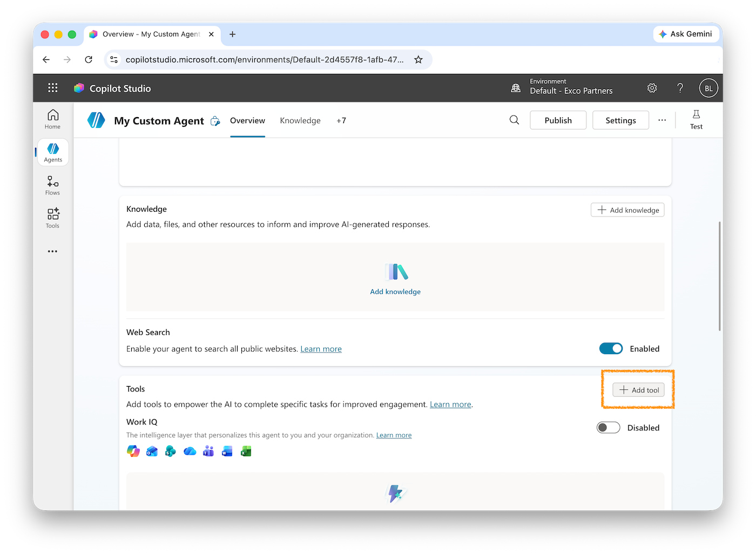
Task: Click the Disabled status label
Action: pyautogui.click(x=643, y=428)
